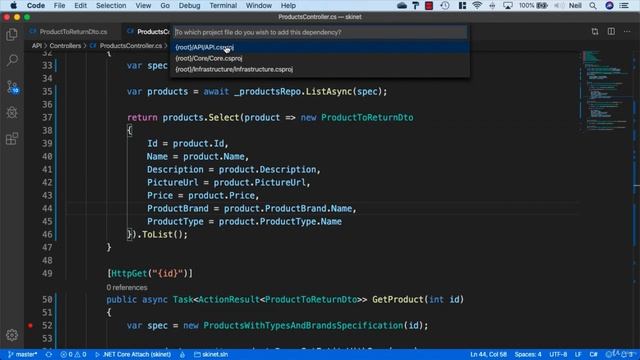Change language mode via C# indicator
Viewport: 640px width, 360px height.
coord(593,354)
